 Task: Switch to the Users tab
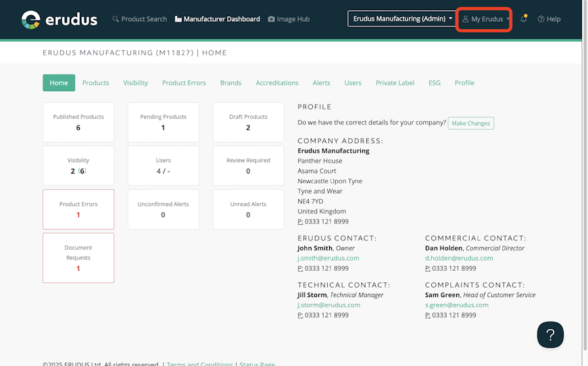click(x=353, y=83)
